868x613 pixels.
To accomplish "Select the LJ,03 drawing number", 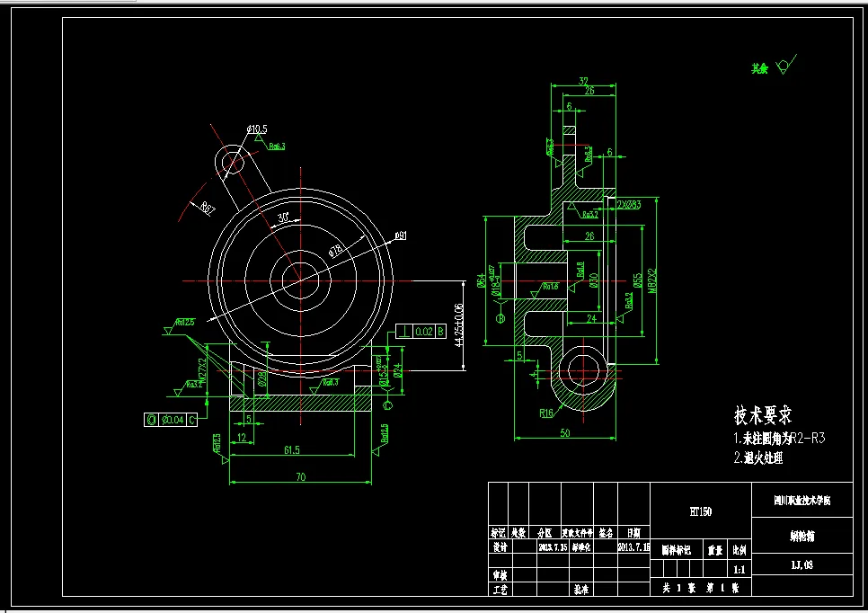I will (802, 564).
